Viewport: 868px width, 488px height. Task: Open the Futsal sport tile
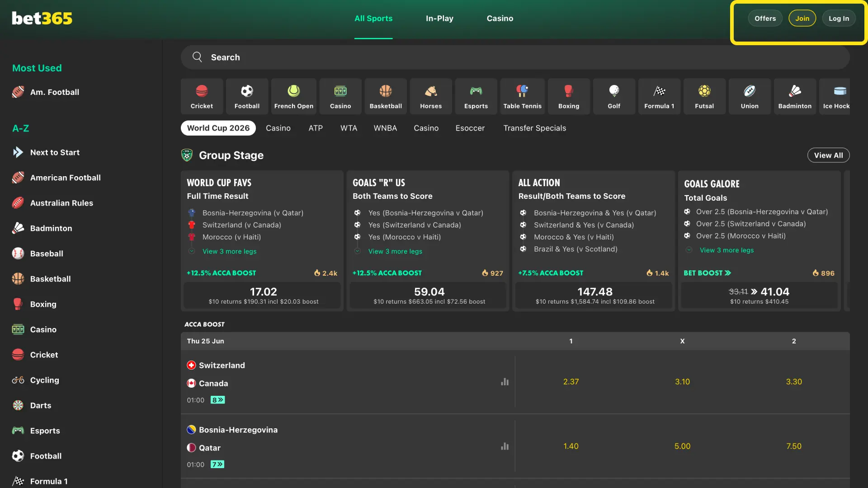click(704, 96)
